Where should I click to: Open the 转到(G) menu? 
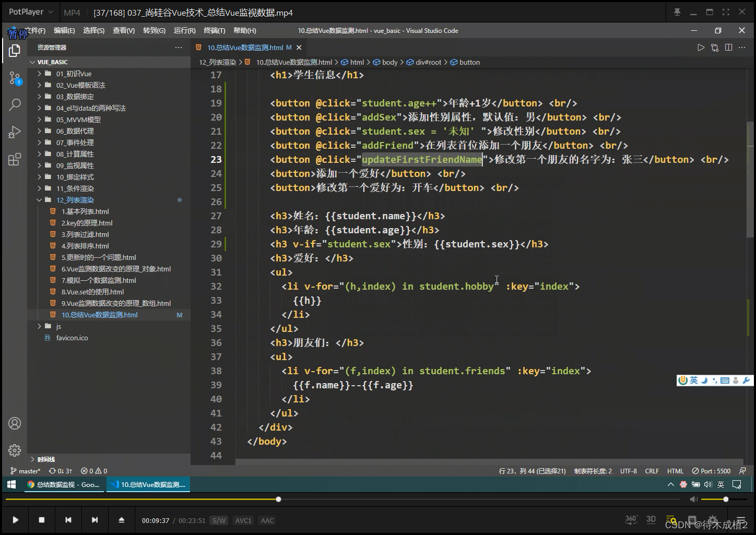(x=155, y=31)
